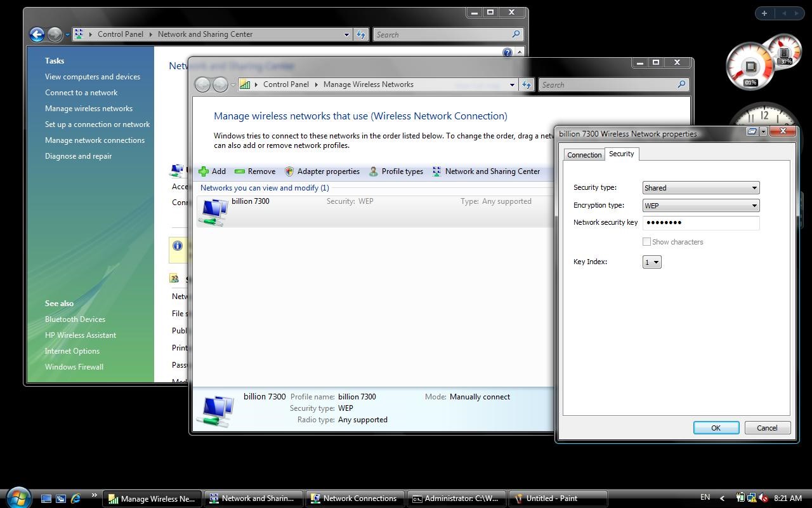Open address dropdown in Network and Sharing Center window
Screen dimensions: 812x508
tap(346, 34)
